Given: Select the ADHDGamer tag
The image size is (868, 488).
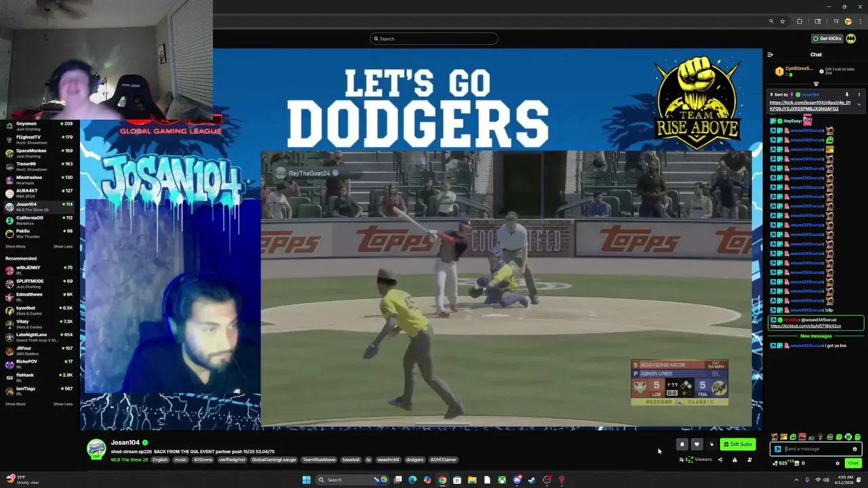Looking at the screenshot, I should pos(443,460).
